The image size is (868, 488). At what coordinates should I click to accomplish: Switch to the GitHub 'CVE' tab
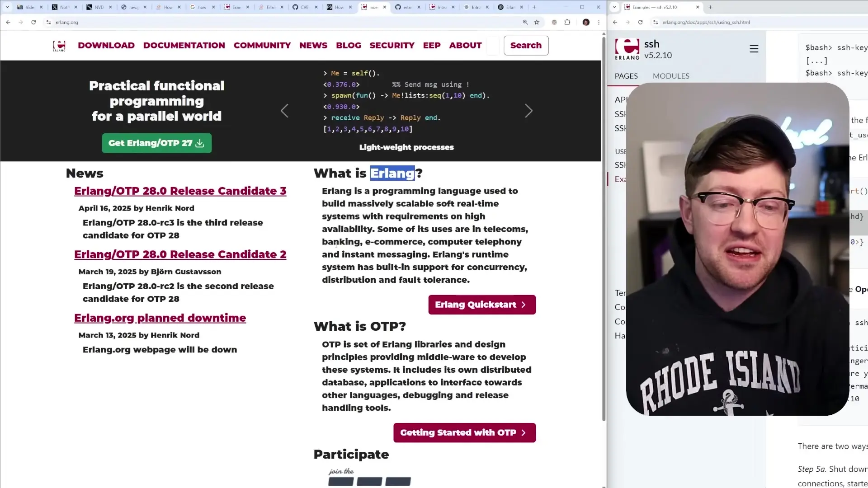[304, 7]
